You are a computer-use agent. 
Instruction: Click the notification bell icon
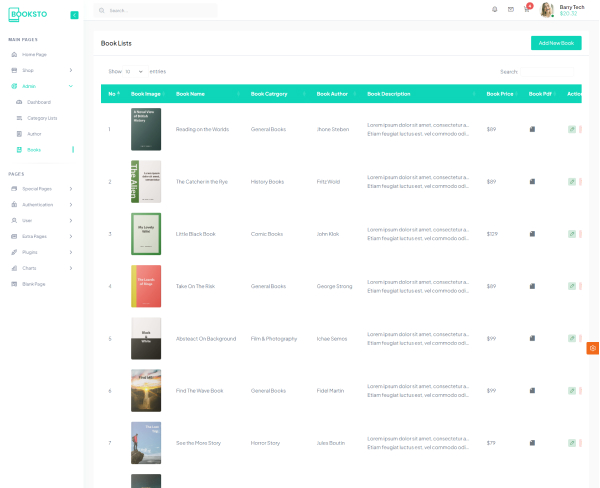coord(495,10)
